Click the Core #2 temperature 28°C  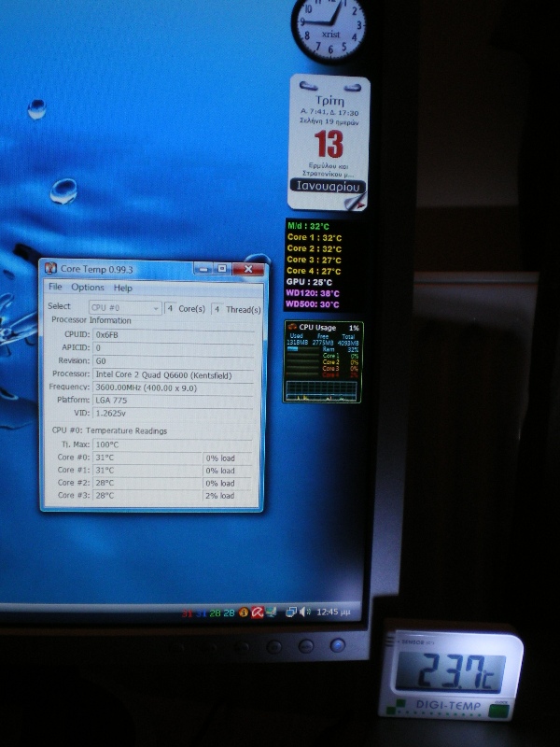tap(147, 483)
